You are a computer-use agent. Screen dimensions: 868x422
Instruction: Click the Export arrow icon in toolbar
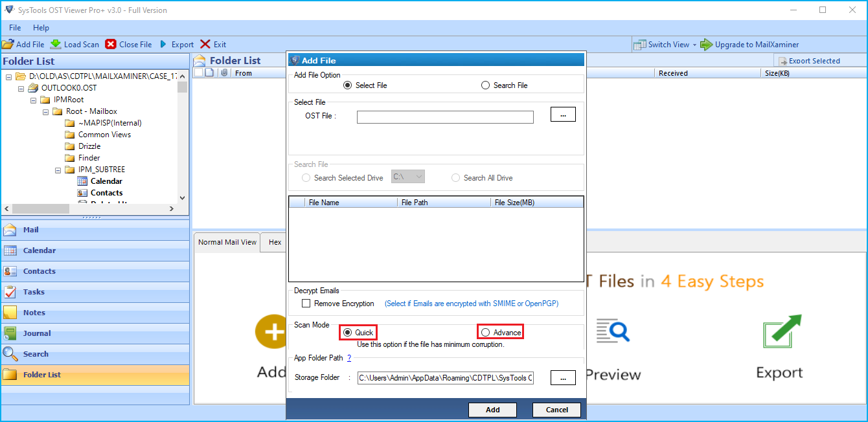click(x=163, y=45)
